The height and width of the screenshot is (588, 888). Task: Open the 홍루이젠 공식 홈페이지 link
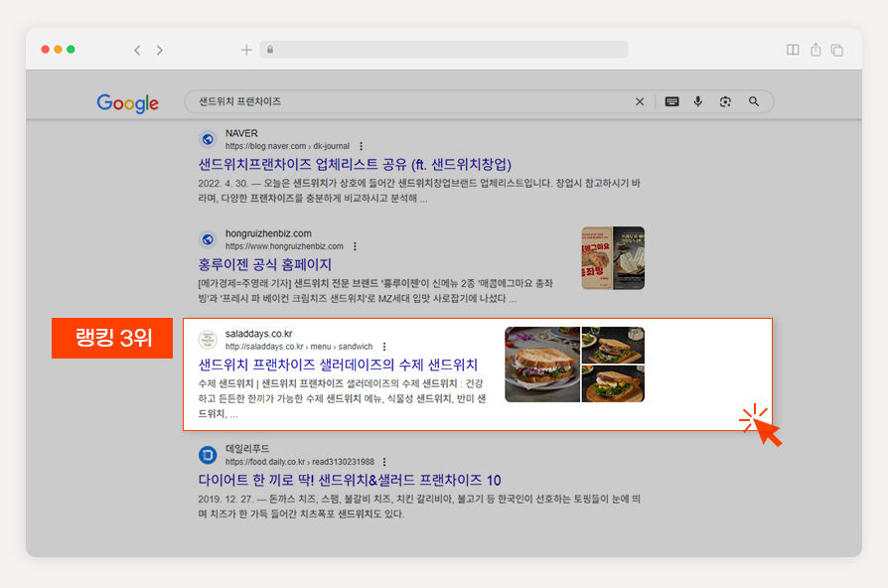[x=264, y=264]
